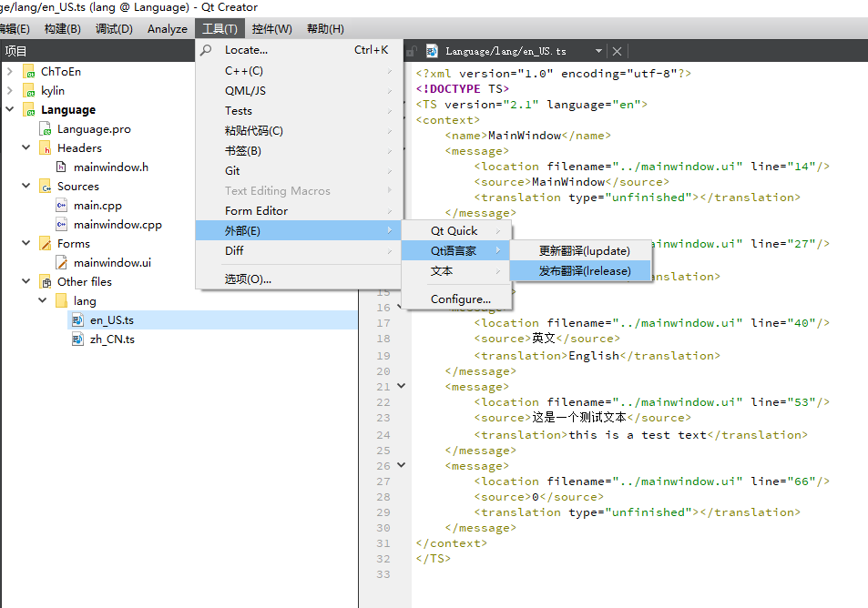Click in the translation text 'this is a test text'

(638, 435)
